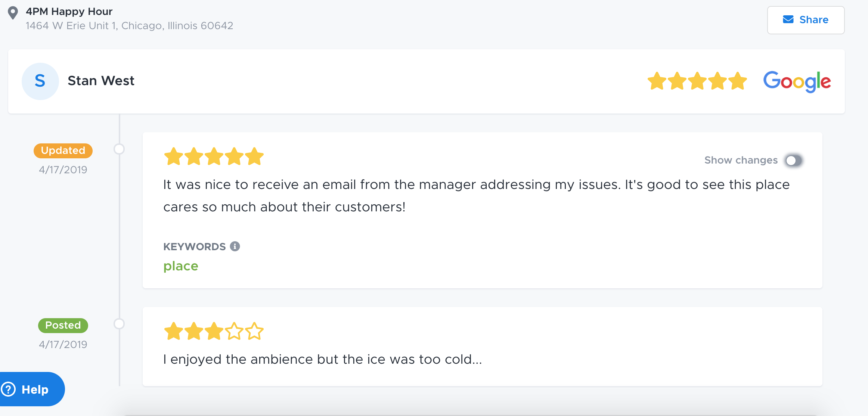Screen dimensions: 868x416
Task: Click the Google logo
Action: (797, 81)
